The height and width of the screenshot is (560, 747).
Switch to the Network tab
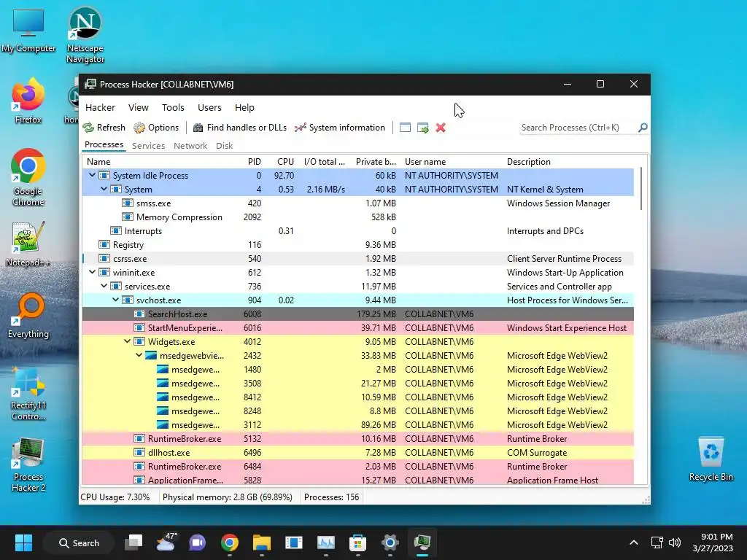click(x=190, y=146)
